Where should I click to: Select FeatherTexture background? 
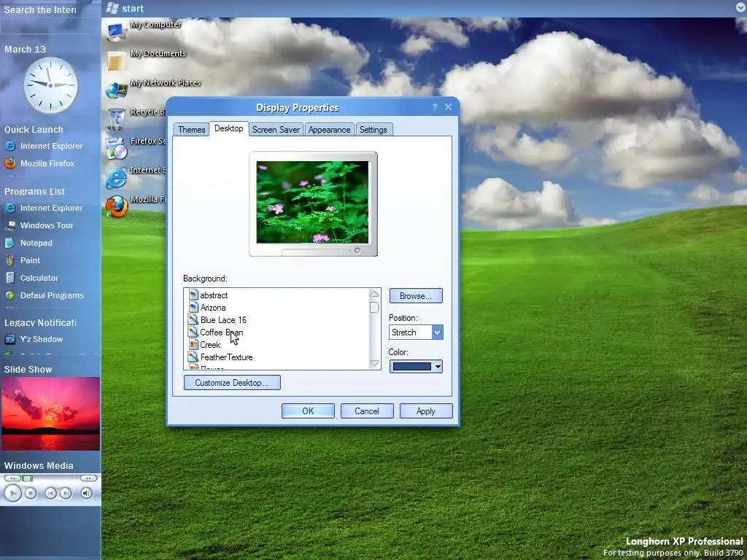point(220,357)
